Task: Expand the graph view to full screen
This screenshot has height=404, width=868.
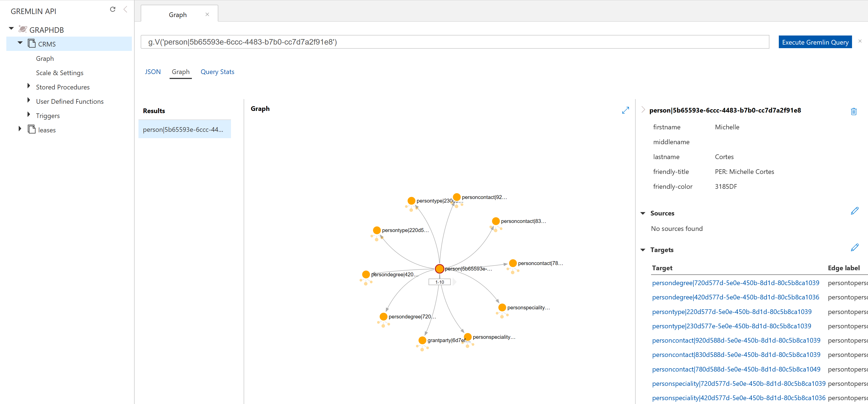Action: click(625, 110)
